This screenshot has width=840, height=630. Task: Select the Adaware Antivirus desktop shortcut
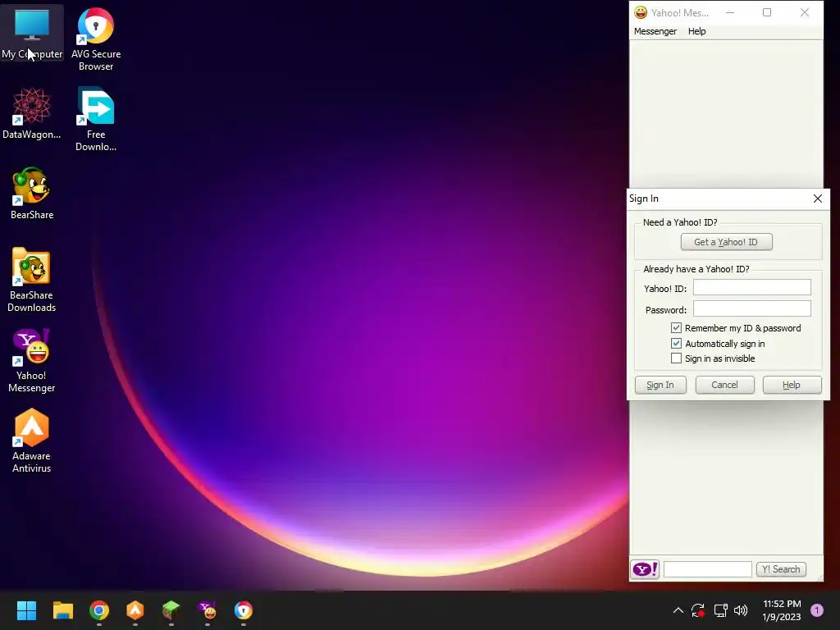point(32,441)
